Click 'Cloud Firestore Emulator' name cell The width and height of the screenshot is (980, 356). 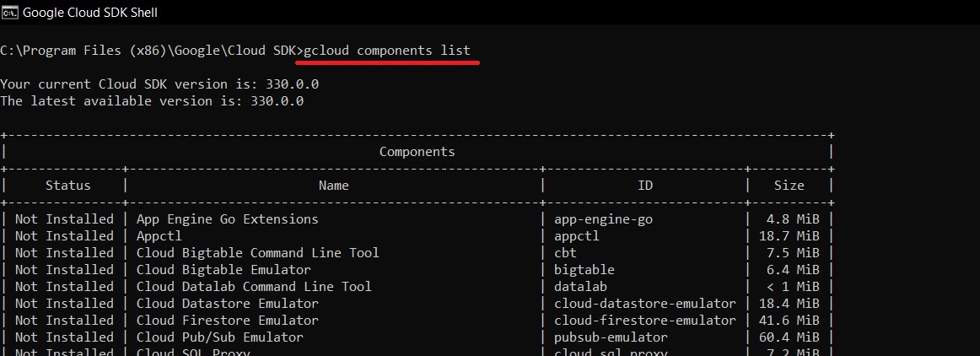228,321
